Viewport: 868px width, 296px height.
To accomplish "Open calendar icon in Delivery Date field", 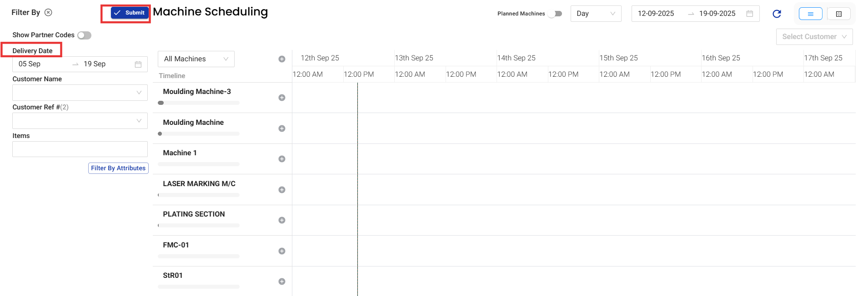I will click(138, 64).
